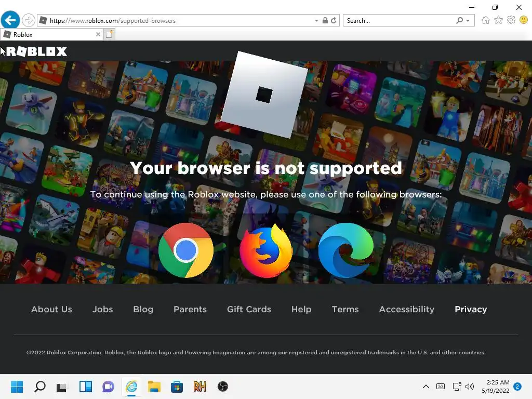
Task: Open the Gift Cards footer link
Action: [249, 309]
